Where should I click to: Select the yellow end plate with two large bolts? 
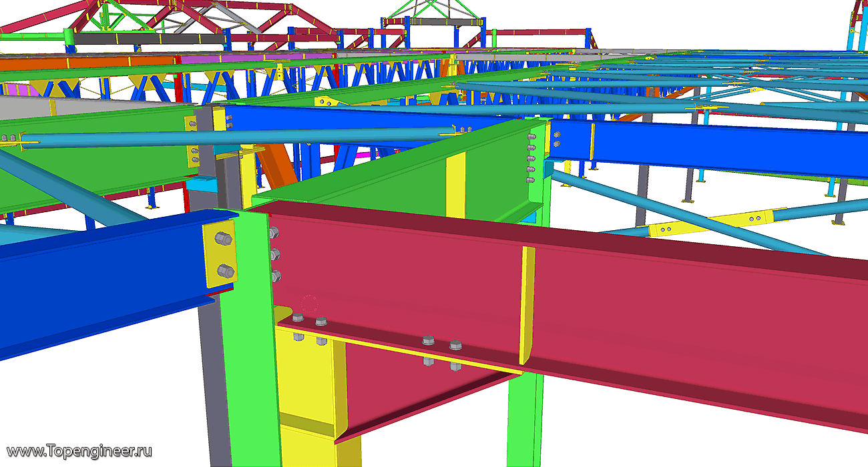point(220,254)
